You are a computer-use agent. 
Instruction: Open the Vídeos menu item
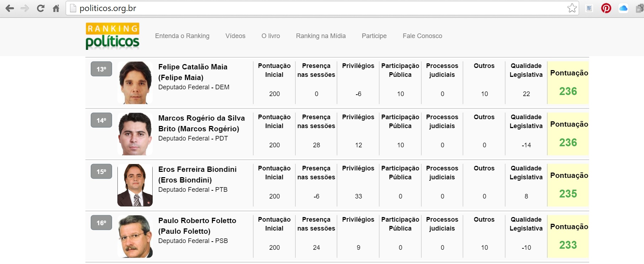(x=235, y=36)
